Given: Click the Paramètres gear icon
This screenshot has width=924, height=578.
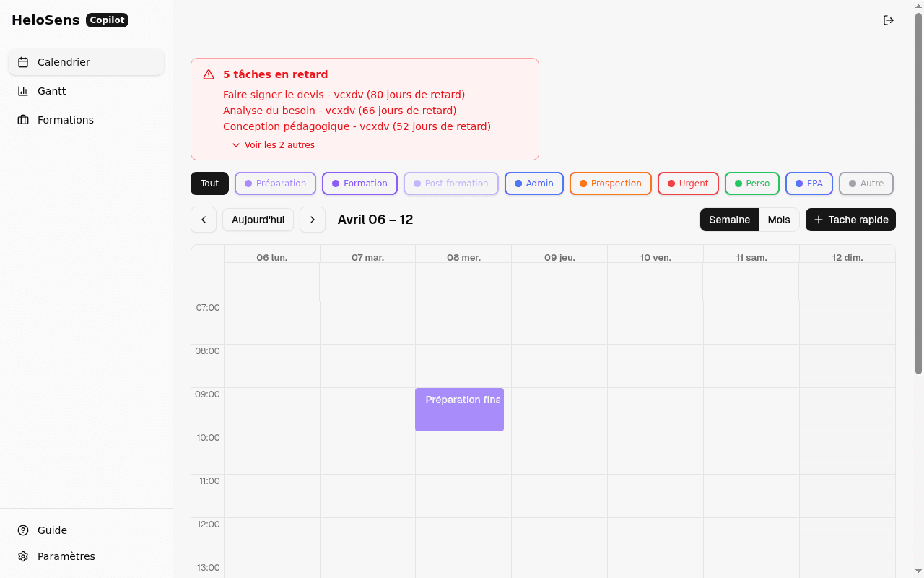Looking at the screenshot, I should click(x=23, y=556).
